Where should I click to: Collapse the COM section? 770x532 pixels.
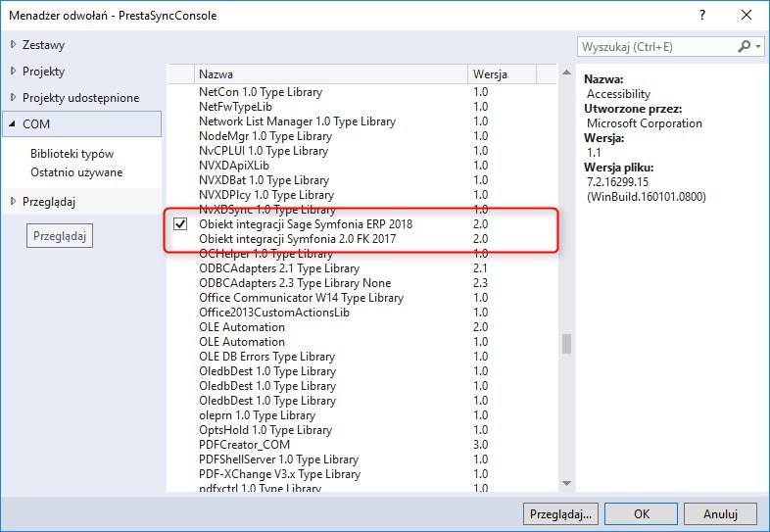[13, 123]
